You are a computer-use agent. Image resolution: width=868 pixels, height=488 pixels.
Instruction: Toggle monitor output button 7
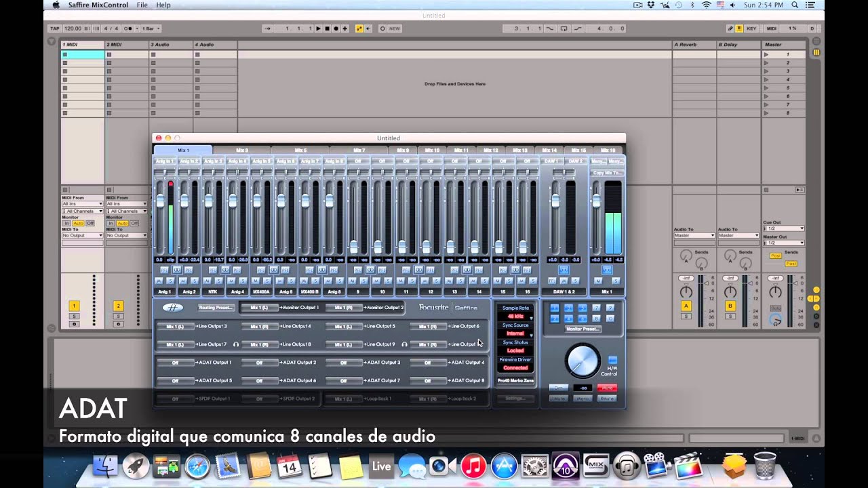click(596, 308)
